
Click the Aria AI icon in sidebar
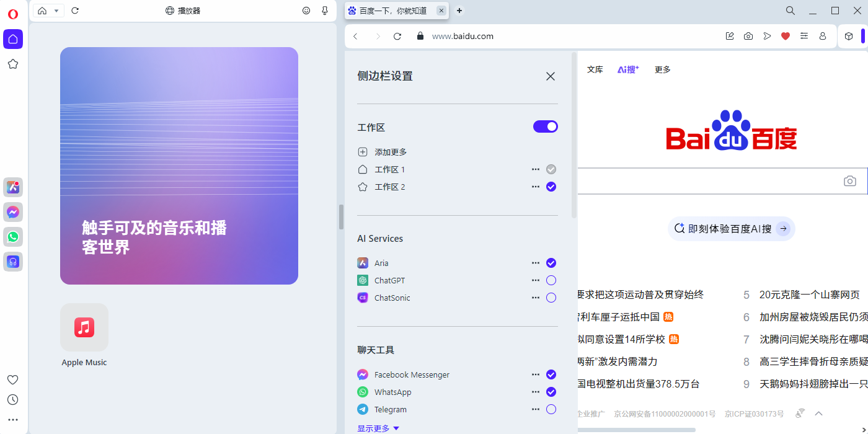pyautogui.click(x=13, y=187)
